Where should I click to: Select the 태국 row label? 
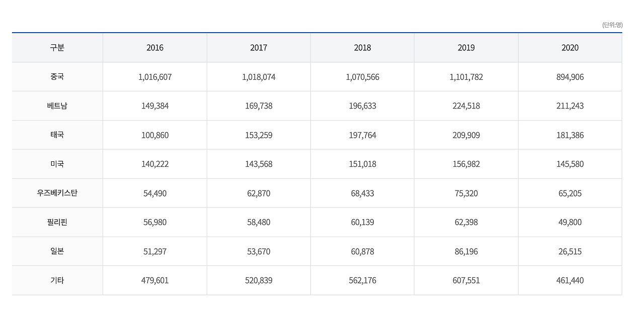coord(57,135)
